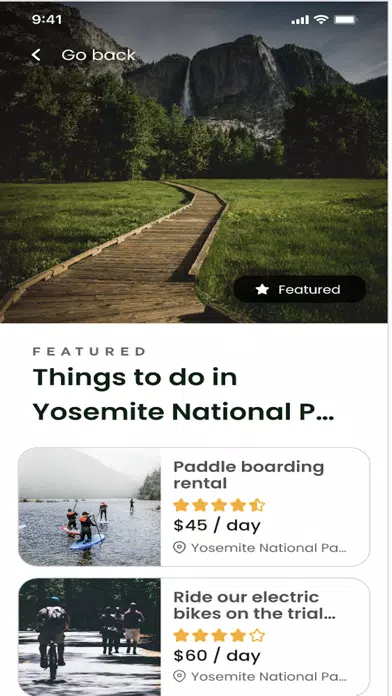This screenshot has width=392, height=696.
Task: Tap the star icon in Featured badge
Action: pyautogui.click(x=262, y=289)
